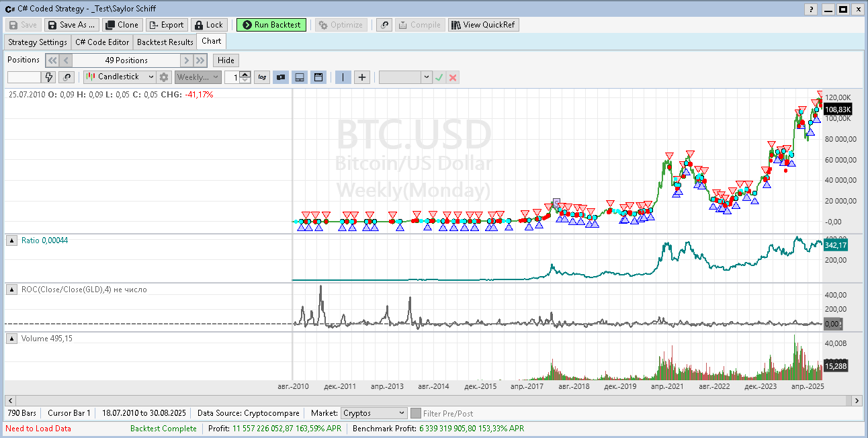Jump to the first position arrow
868x438 pixels.
tap(52, 60)
